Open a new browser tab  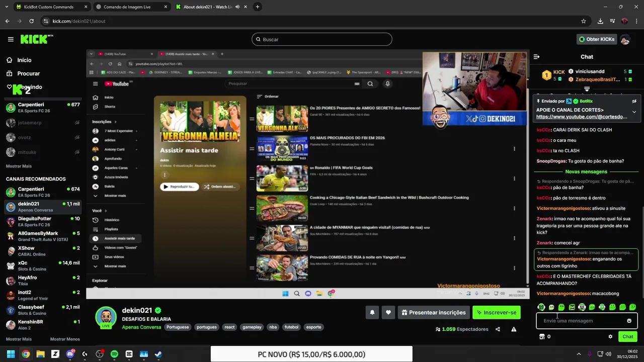pos(258,7)
